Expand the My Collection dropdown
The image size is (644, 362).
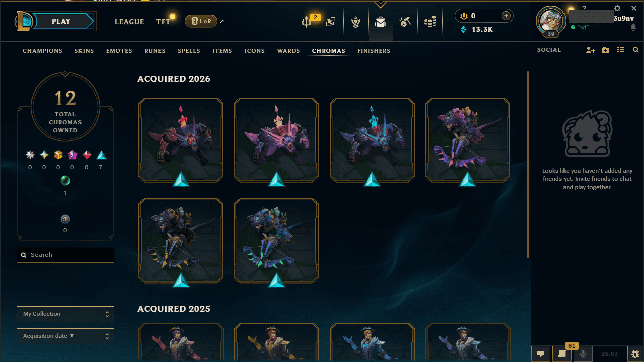coord(65,314)
